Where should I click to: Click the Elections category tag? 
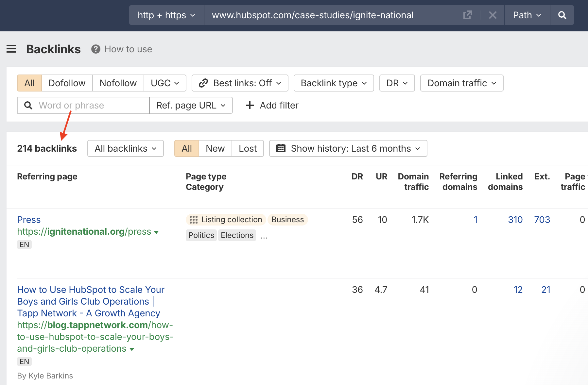(x=237, y=235)
